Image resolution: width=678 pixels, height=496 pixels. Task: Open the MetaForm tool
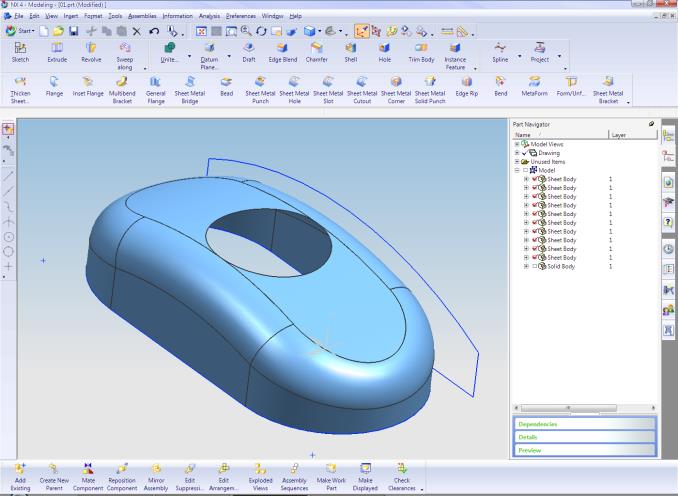pos(534,86)
